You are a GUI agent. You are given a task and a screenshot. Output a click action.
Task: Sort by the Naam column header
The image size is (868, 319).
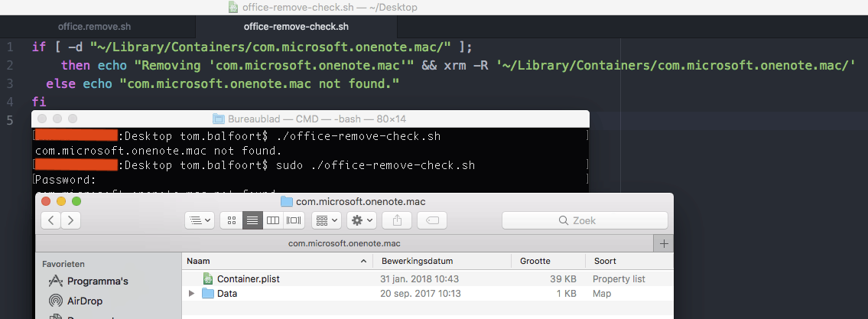(x=277, y=261)
